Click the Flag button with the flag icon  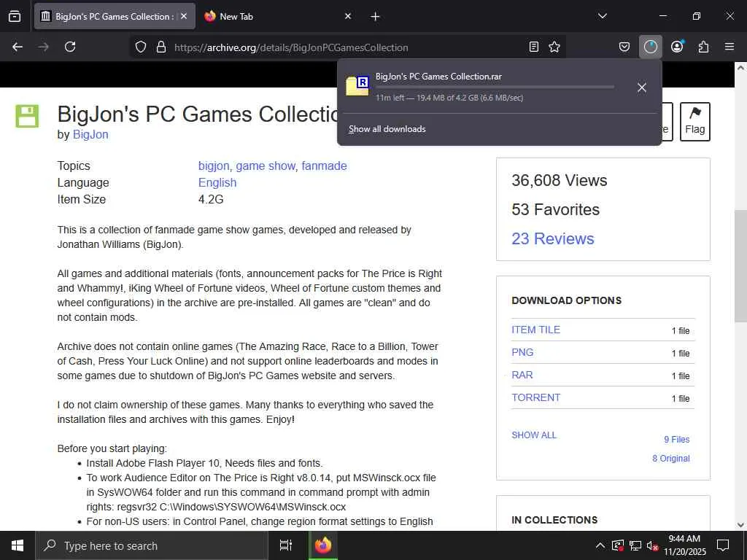(694, 122)
